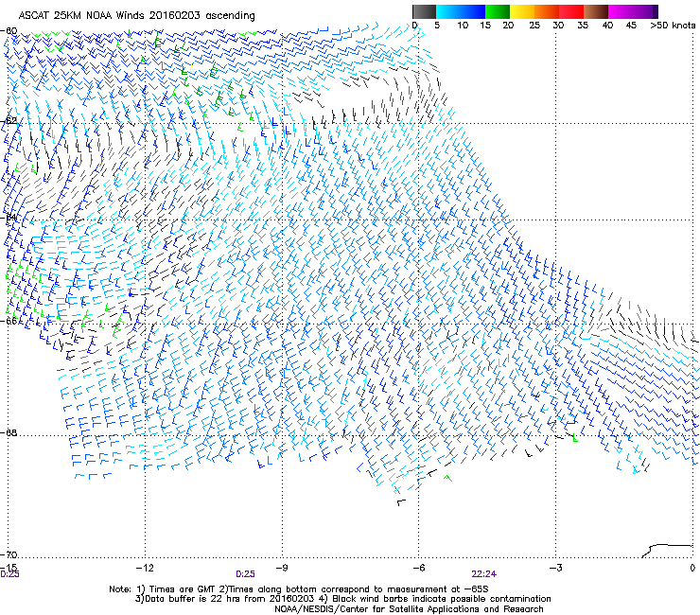Click the purple '22:24' pass time label
Screen dimensions: 700x615
point(484,574)
